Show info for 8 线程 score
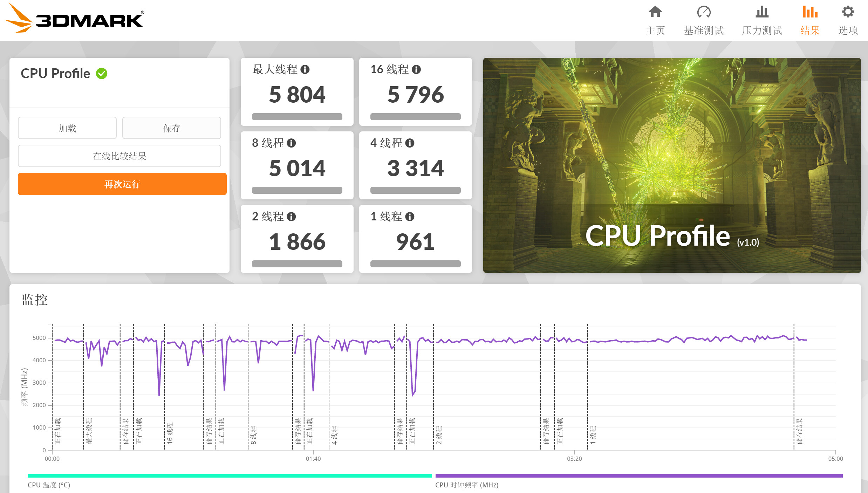The height and width of the screenshot is (493, 868). point(291,143)
